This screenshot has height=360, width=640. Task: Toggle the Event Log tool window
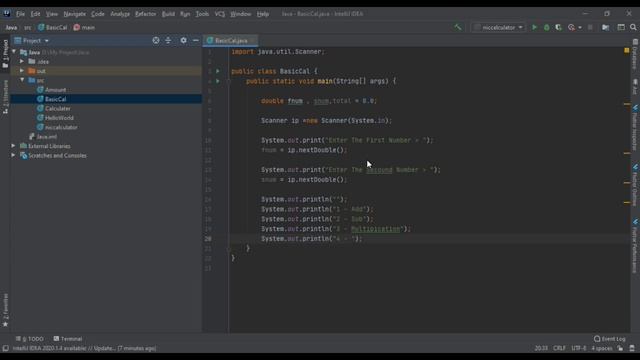pos(610,339)
